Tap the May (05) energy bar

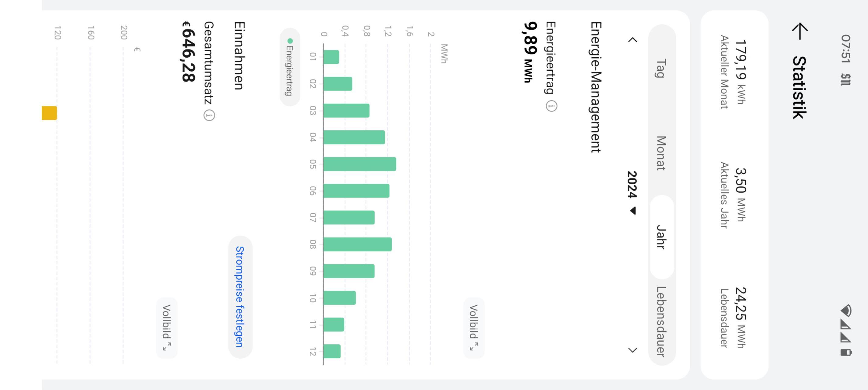[x=360, y=164]
